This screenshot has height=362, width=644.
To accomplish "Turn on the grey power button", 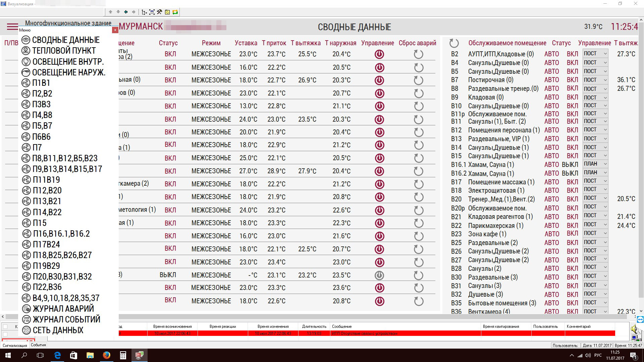I will point(379,275).
